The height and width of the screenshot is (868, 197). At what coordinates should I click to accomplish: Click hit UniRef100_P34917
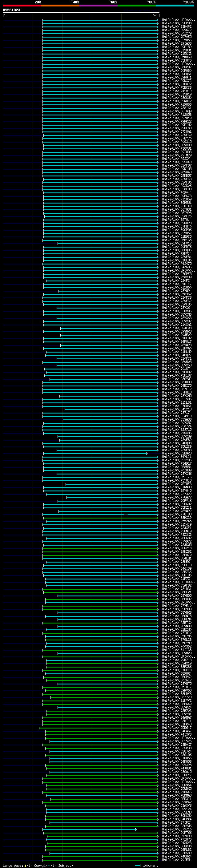pos(177,464)
